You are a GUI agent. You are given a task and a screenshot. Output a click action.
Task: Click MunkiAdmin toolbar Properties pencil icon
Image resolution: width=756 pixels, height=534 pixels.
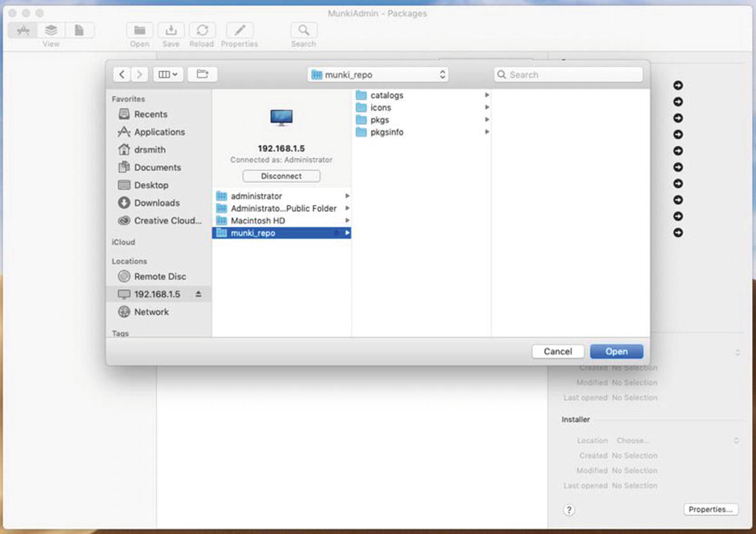coord(239,30)
